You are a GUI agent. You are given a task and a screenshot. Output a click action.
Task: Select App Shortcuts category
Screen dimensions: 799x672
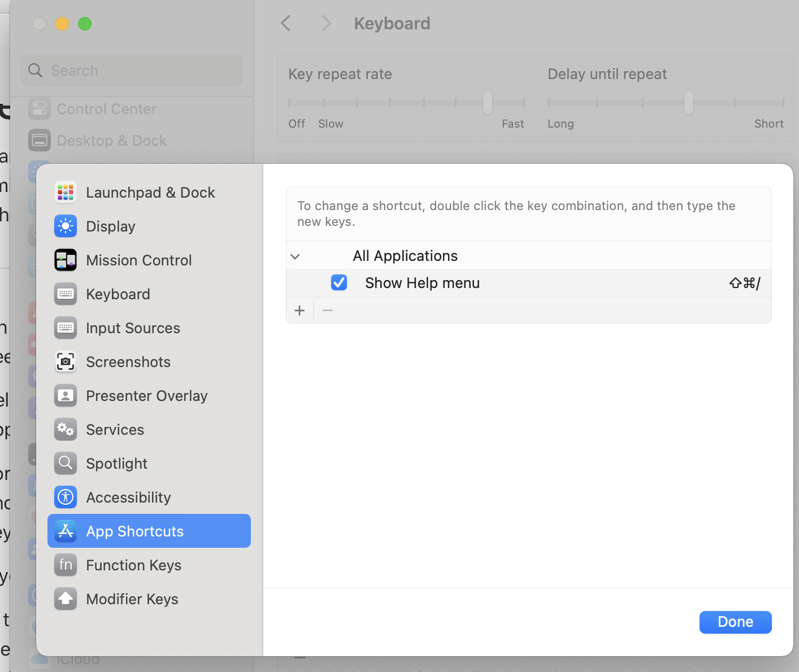click(x=149, y=531)
